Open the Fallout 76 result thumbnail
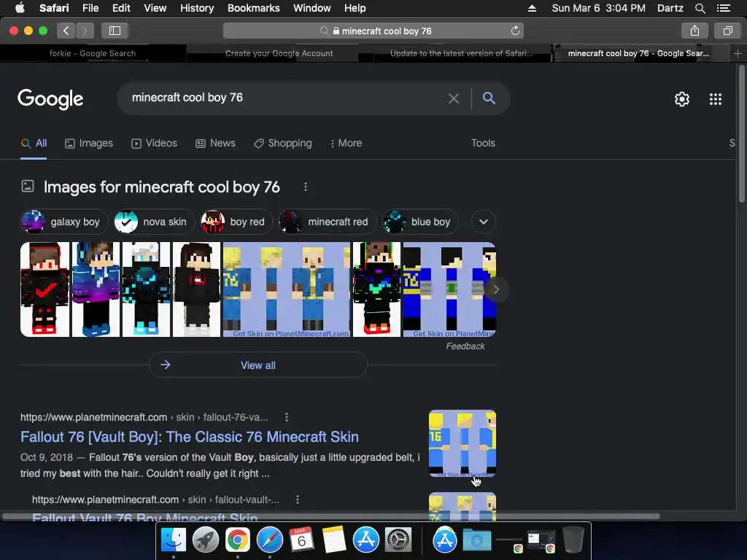This screenshot has height=560, width=747. point(462,443)
